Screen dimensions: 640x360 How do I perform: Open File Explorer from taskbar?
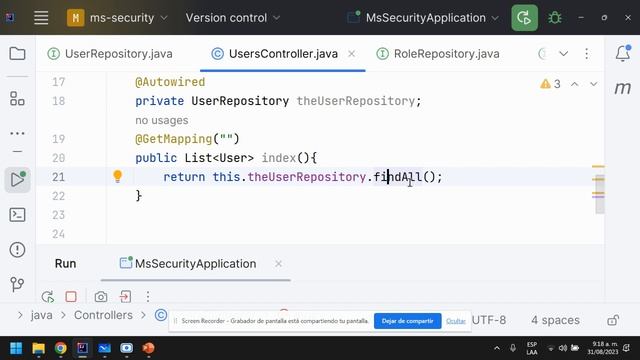tap(38, 348)
